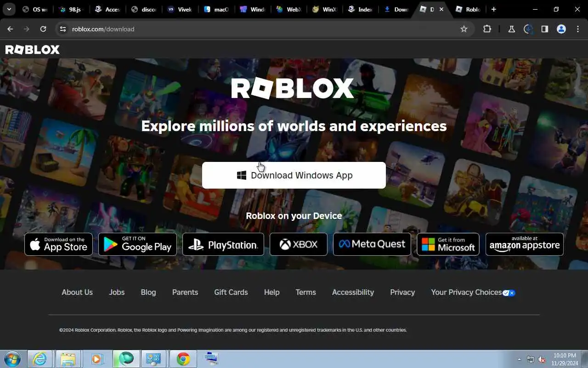Click the Chrome taskbar icon
This screenshot has height=368, width=588.
point(183,359)
